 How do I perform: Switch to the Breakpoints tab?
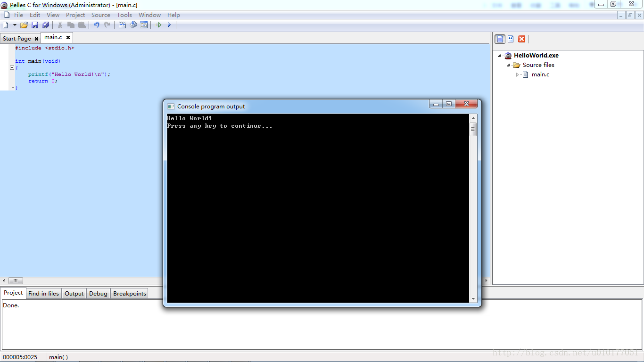click(x=130, y=293)
